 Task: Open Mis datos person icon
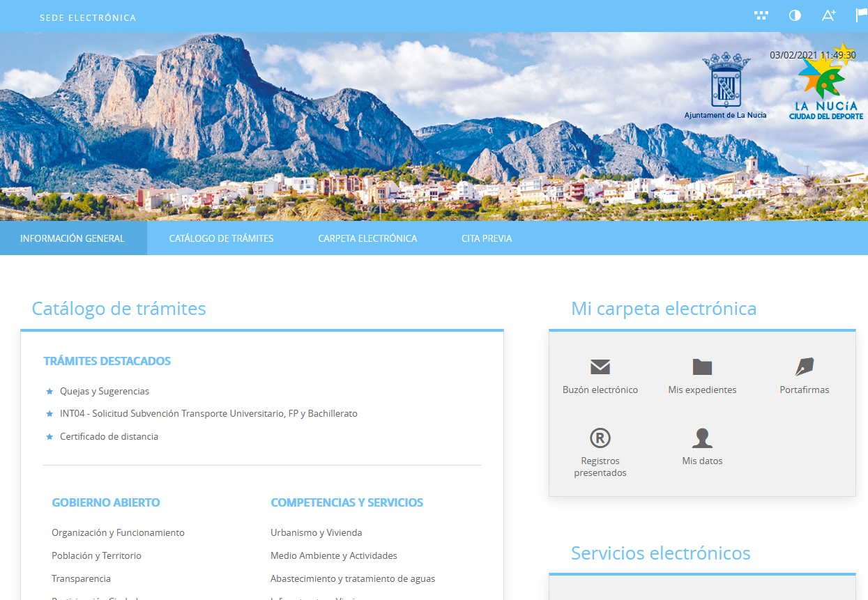click(x=702, y=438)
